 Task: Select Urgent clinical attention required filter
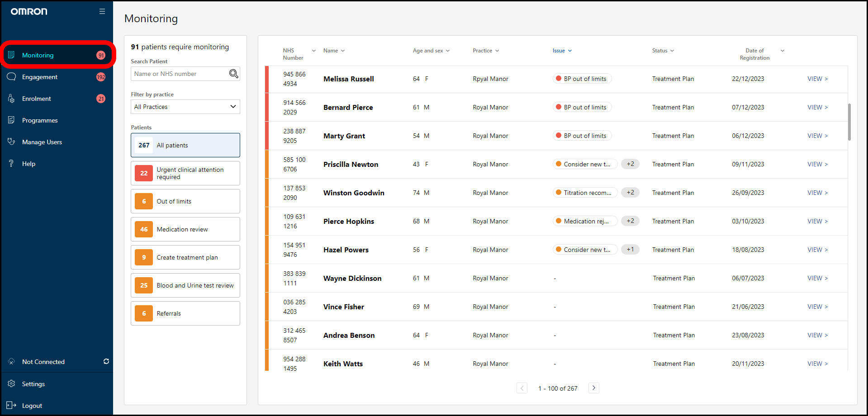(x=185, y=173)
